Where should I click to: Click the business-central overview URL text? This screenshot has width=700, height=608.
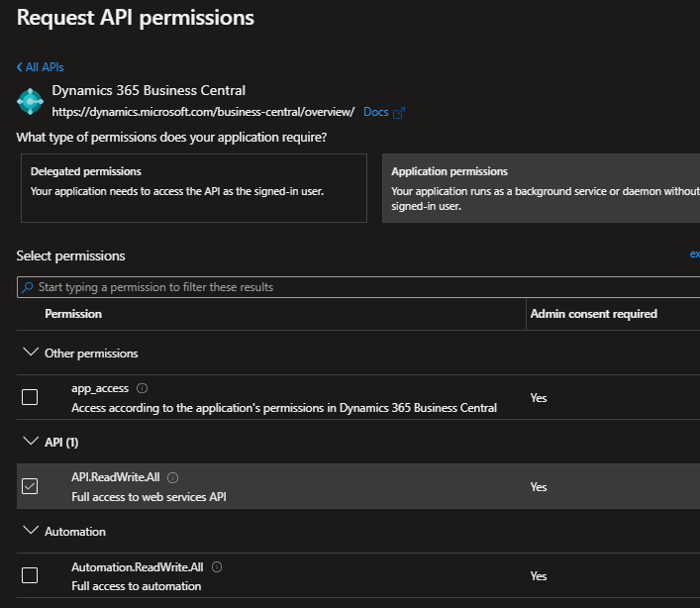point(203,112)
